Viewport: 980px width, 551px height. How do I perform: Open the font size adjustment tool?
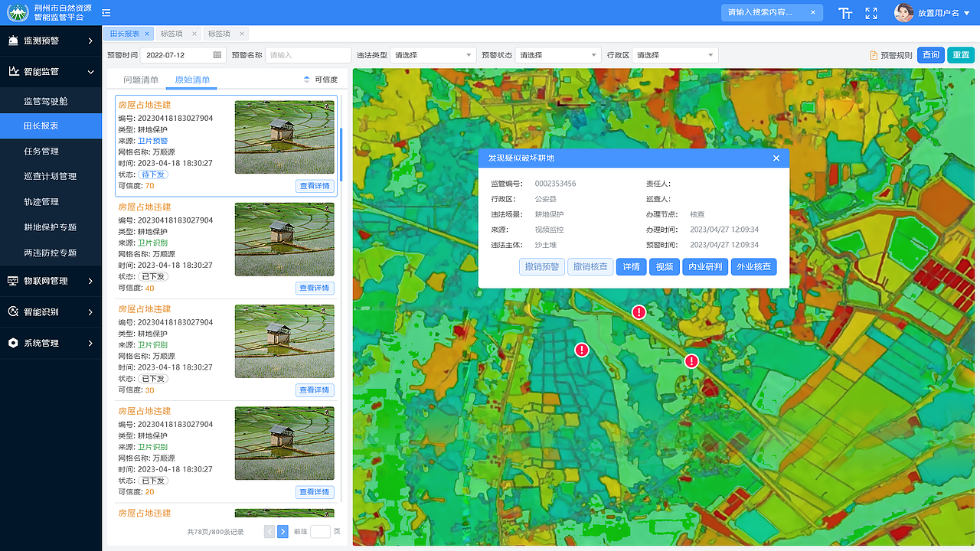click(845, 13)
